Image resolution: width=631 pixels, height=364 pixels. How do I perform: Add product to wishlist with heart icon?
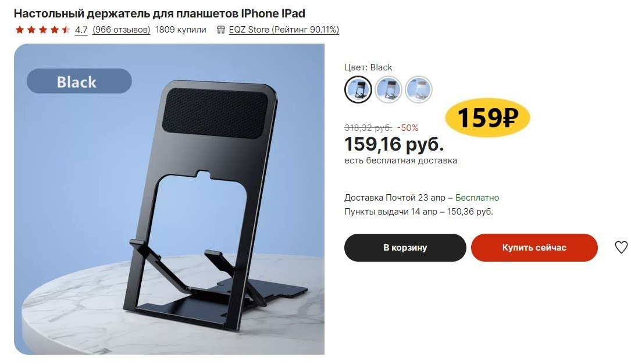click(621, 247)
